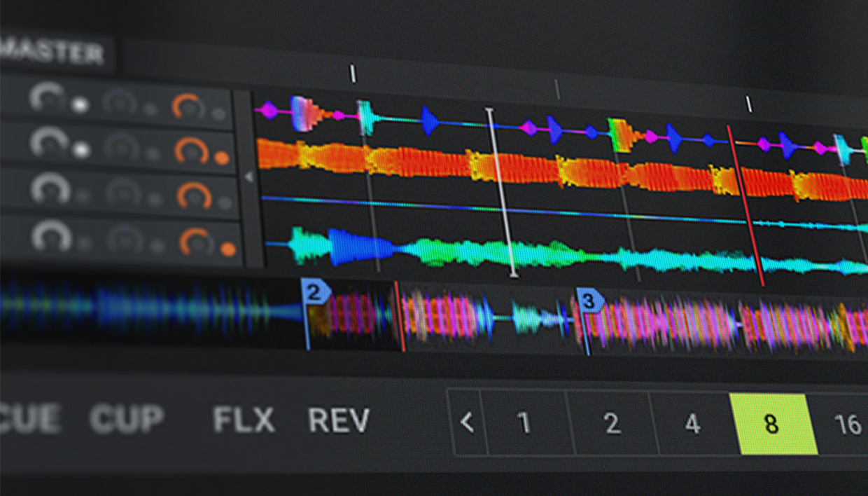Toggle the white mute dot in the first stem row
Viewport: 868px width, 496px height.
[x=80, y=106]
